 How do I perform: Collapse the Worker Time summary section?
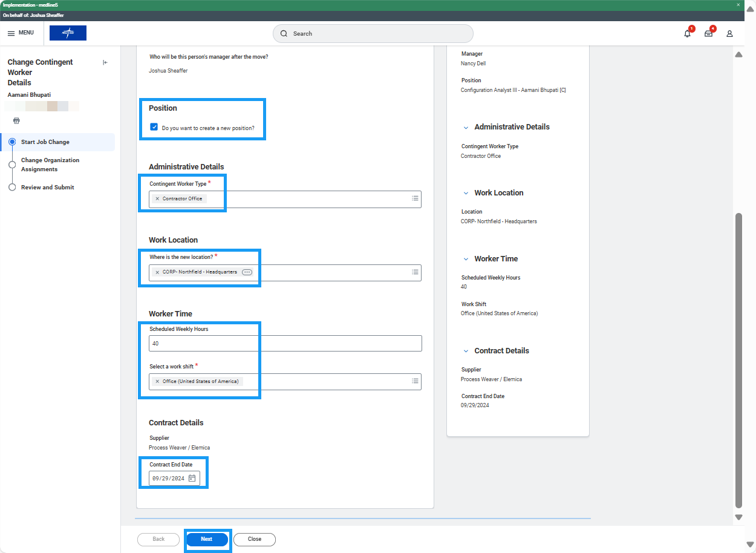point(466,259)
